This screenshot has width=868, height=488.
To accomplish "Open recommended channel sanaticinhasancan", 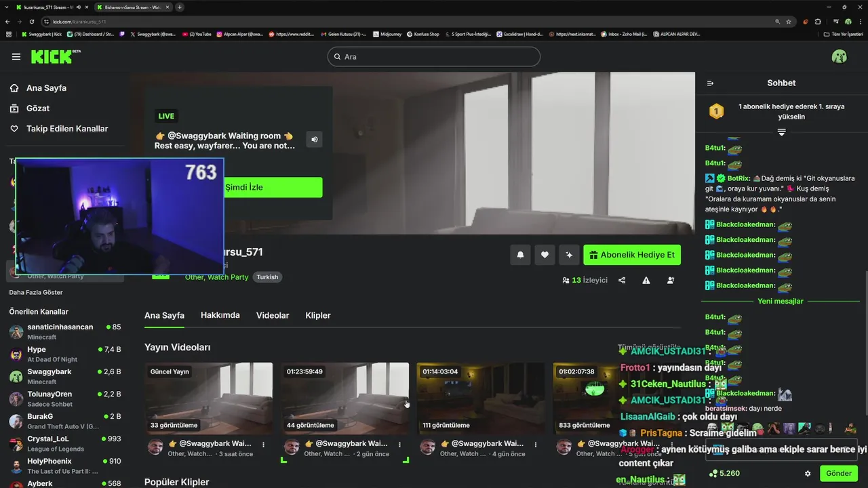I will (65, 331).
